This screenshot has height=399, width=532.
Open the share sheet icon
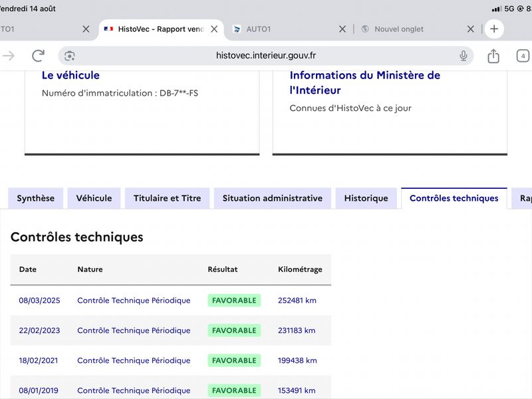click(x=493, y=56)
